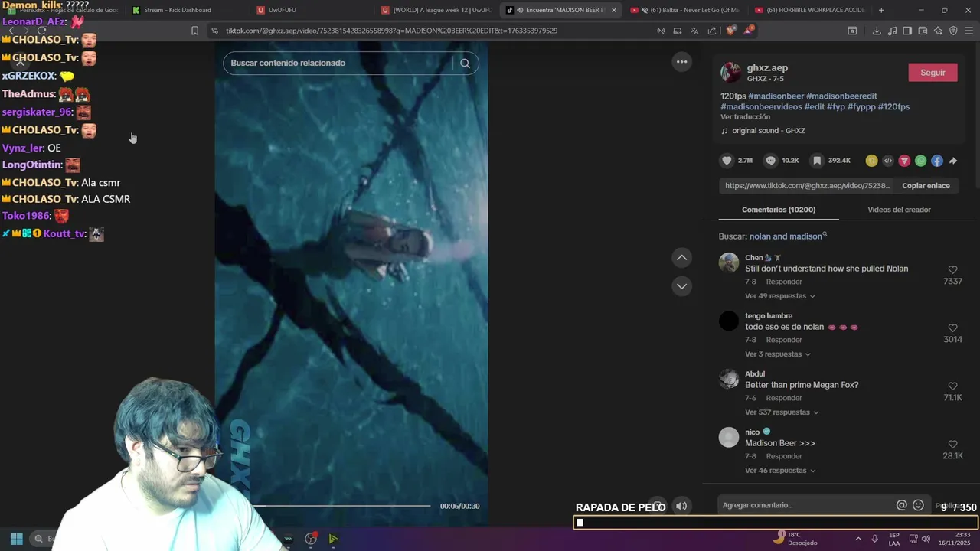
Task: Open browser downloads
Action: pos(877,31)
